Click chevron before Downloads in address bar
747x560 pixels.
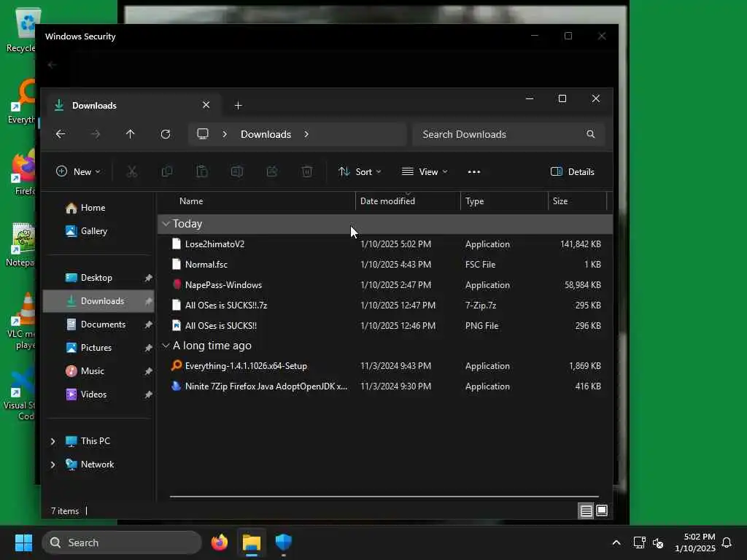coord(225,134)
